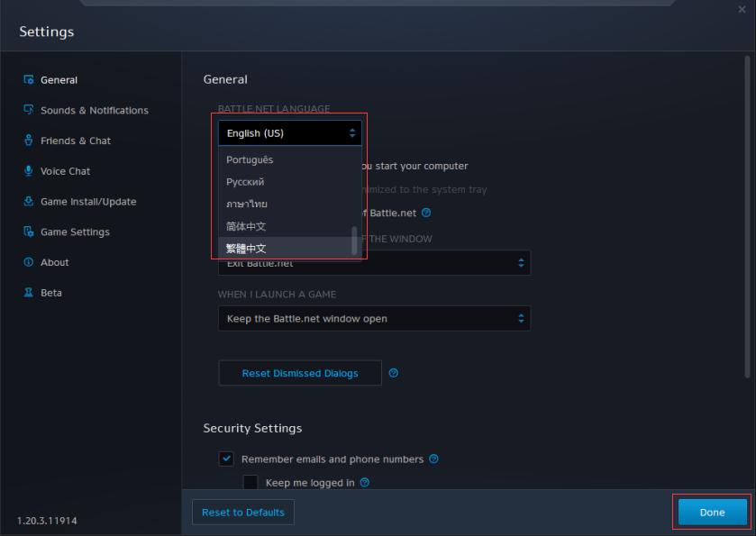Click the Sounds & Notifications icon
Viewport: 756px width, 536px height.
(x=29, y=110)
